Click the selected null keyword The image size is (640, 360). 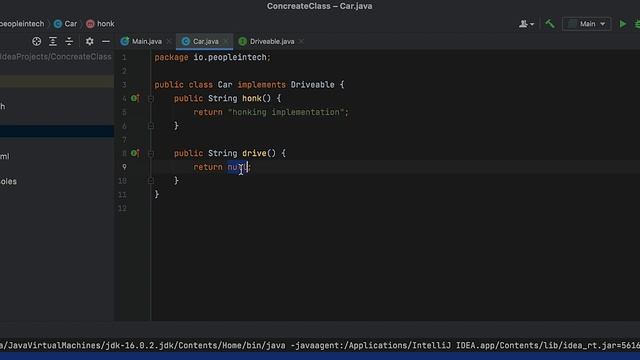pyautogui.click(x=237, y=167)
